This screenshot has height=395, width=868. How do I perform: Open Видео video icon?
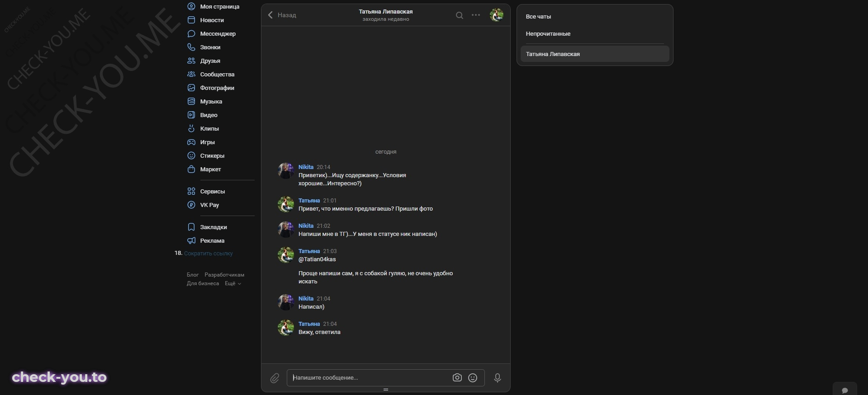click(x=191, y=115)
